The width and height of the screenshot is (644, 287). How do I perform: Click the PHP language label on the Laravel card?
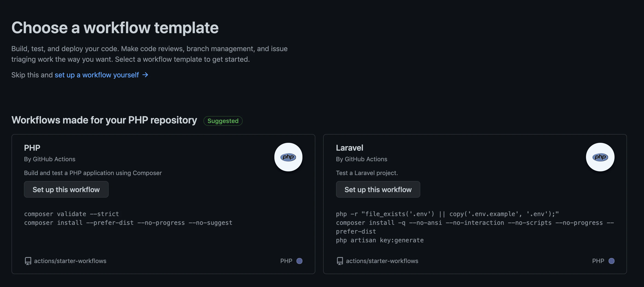click(598, 261)
